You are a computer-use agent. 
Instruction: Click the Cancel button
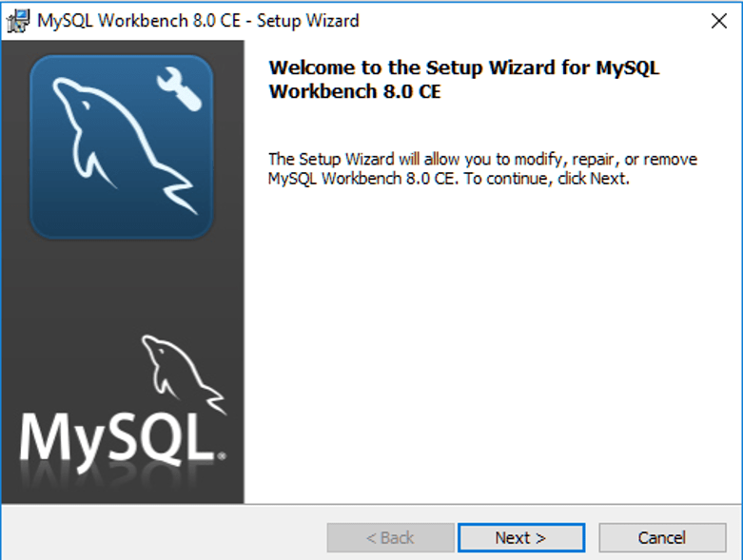(662, 538)
